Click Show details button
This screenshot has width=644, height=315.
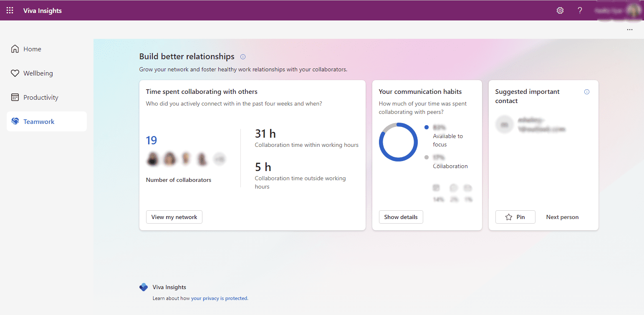(x=401, y=217)
